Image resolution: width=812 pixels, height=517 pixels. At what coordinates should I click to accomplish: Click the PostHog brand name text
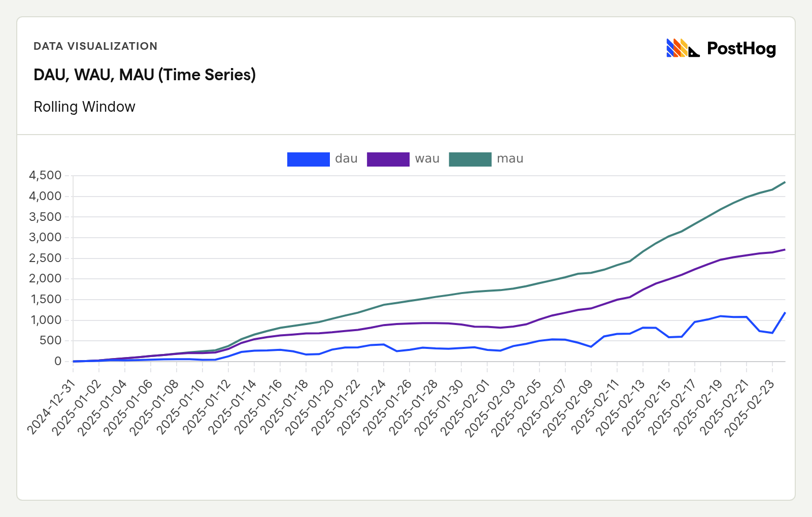[x=741, y=49]
